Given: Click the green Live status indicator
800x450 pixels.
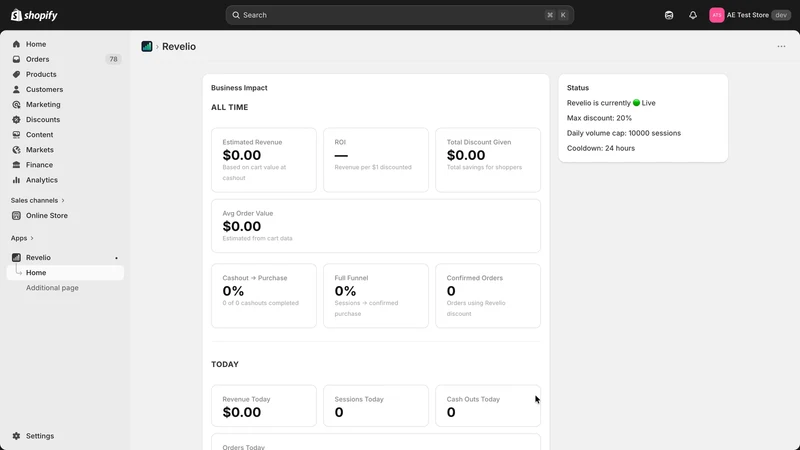Looking at the screenshot, I should [x=636, y=103].
